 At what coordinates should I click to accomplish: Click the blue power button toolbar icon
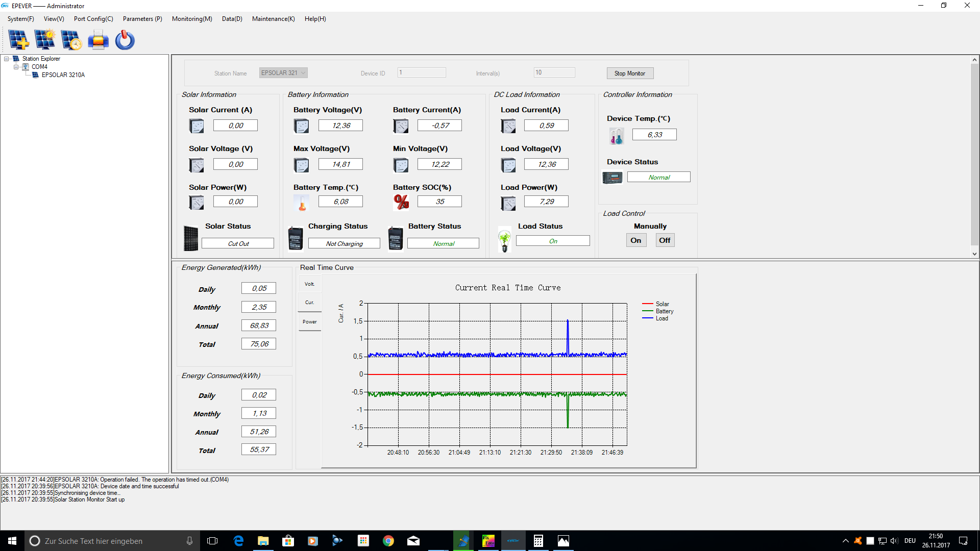point(125,40)
